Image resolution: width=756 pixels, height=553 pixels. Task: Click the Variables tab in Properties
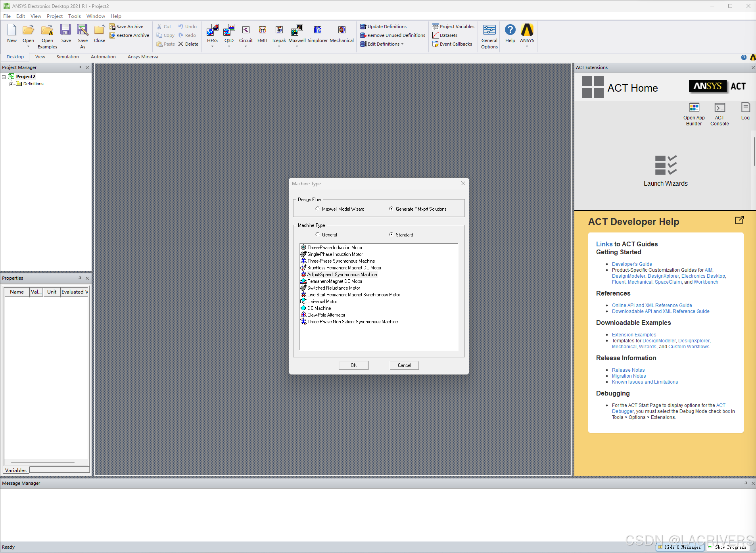[x=16, y=470]
